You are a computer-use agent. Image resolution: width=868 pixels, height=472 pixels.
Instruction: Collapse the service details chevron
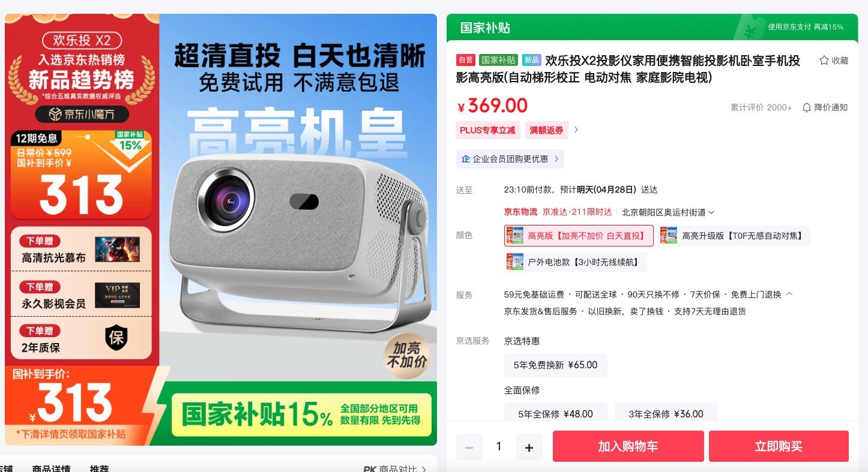[x=789, y=294]
